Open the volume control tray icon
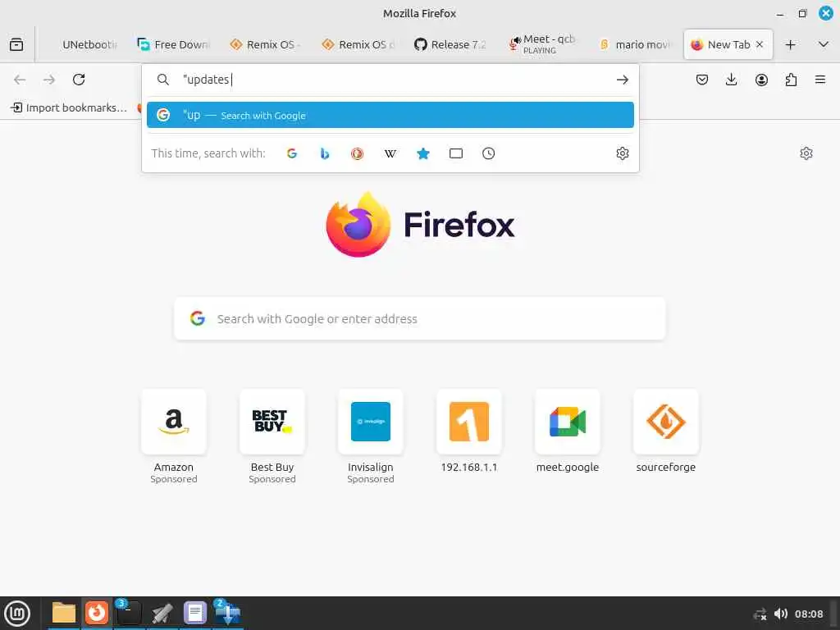Image resolution: width=840 pixels, height=630 pixels. (781, 614)
